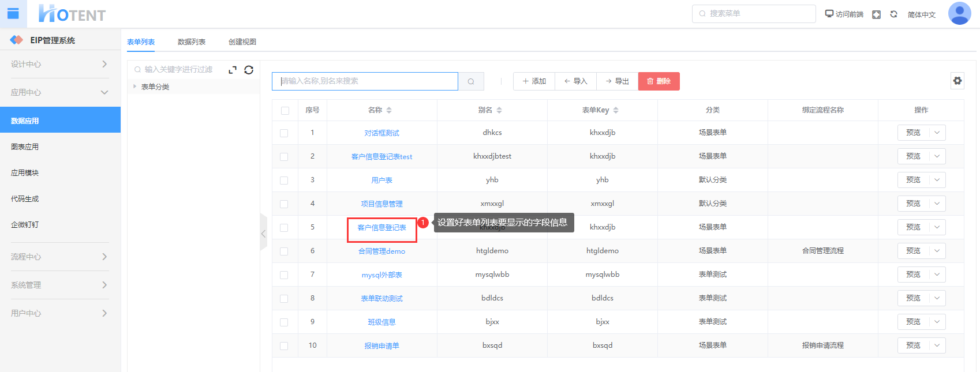
Task: Collapse the left category panel handle
Action: coord(263,234)
